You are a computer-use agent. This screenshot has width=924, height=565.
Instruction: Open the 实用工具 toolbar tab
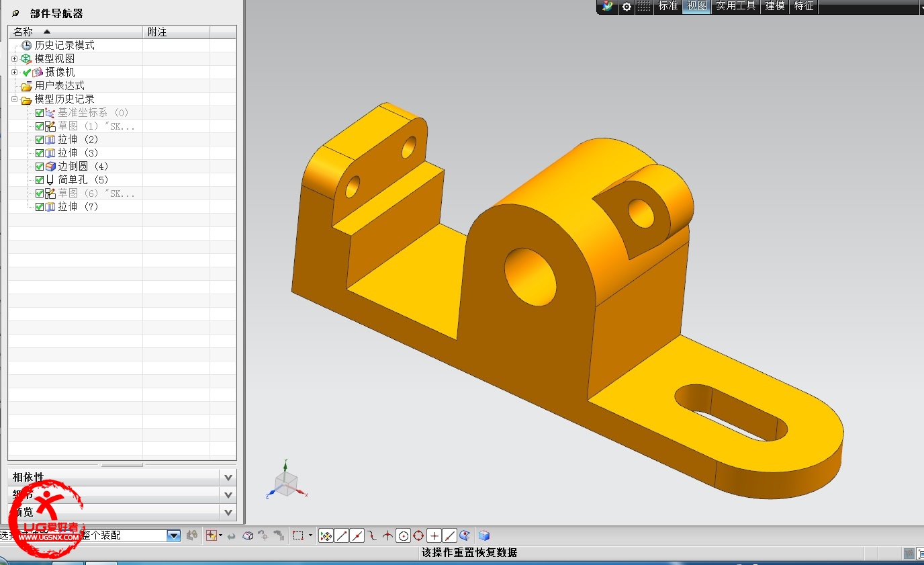click(736, 6)
